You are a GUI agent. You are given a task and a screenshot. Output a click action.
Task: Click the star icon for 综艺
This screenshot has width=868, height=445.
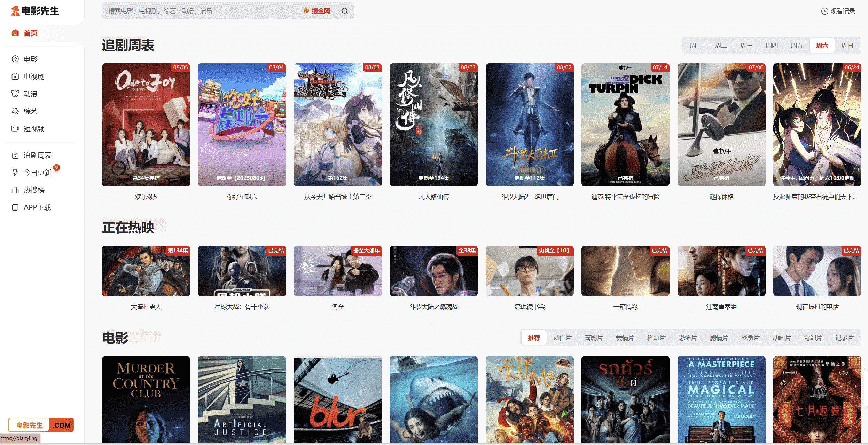click(15, 111)
